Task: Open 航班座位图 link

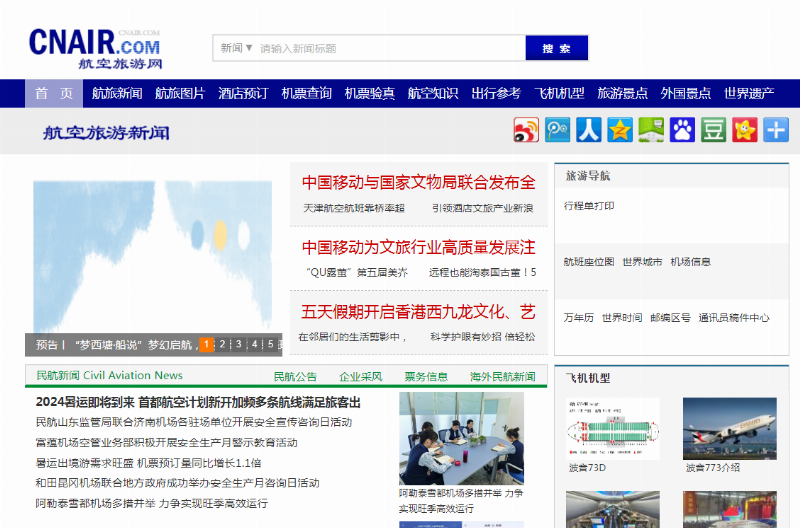Action: coord(589,262)
